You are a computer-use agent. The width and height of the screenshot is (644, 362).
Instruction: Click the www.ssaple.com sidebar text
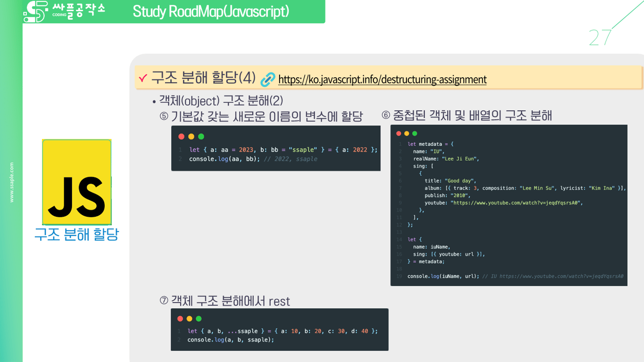pos(12,181)
